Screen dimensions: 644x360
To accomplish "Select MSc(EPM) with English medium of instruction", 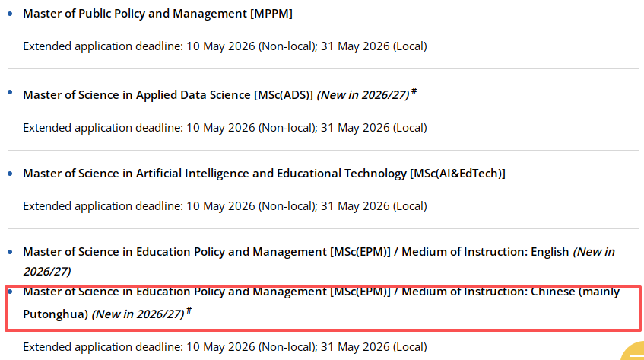I will coord(295,252).
